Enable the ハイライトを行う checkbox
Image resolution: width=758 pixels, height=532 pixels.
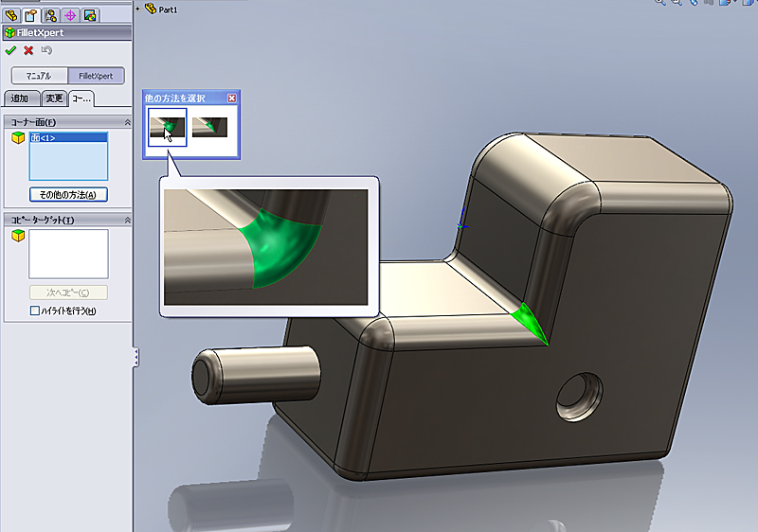click(x=35, y=310)
